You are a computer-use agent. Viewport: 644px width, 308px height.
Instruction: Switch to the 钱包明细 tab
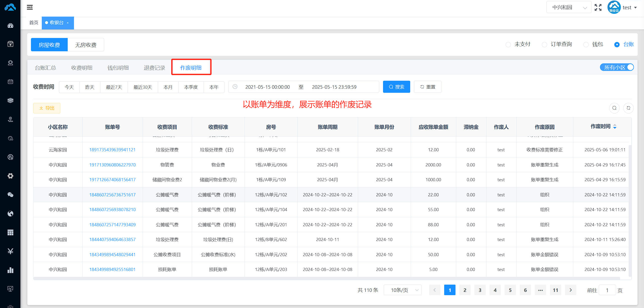pos(118,68)
